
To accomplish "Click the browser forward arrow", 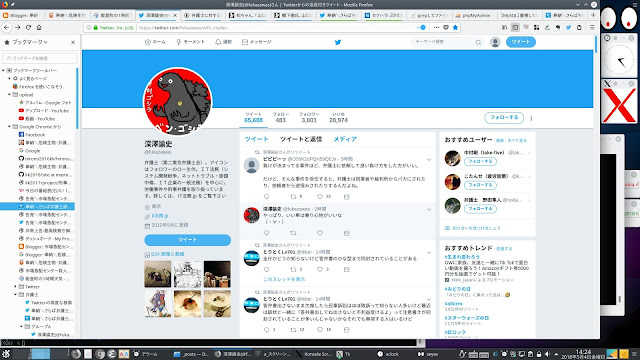I will [x=18, y=27].
